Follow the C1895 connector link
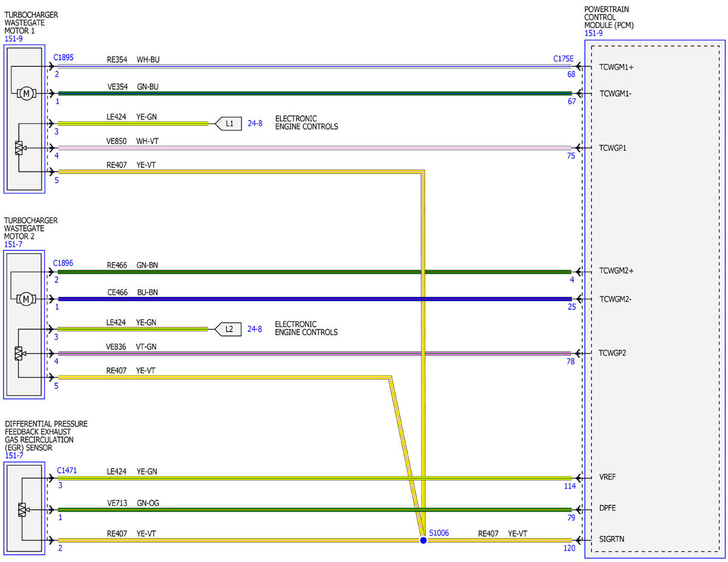 click(63, 58)
